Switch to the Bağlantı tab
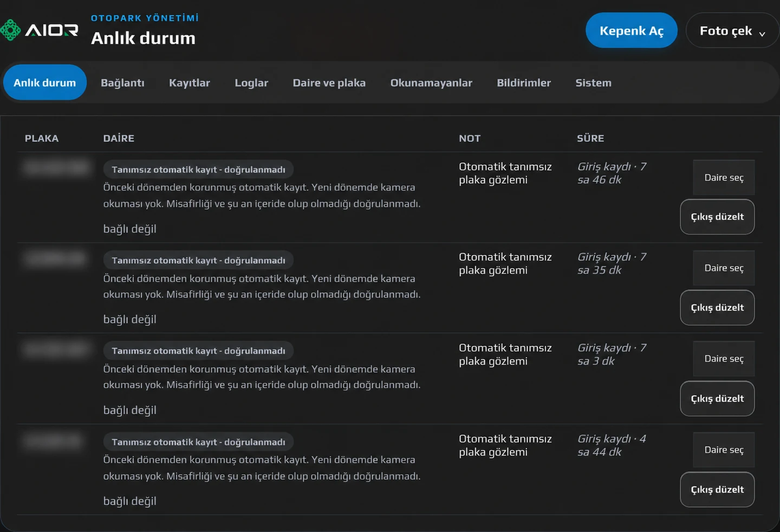 point(122,83)
